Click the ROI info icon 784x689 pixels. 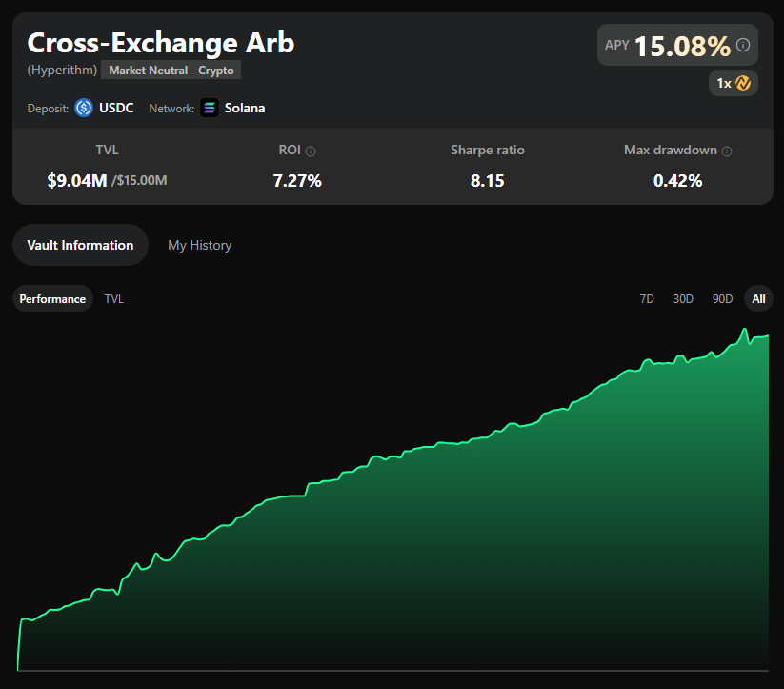click(311, 152)
